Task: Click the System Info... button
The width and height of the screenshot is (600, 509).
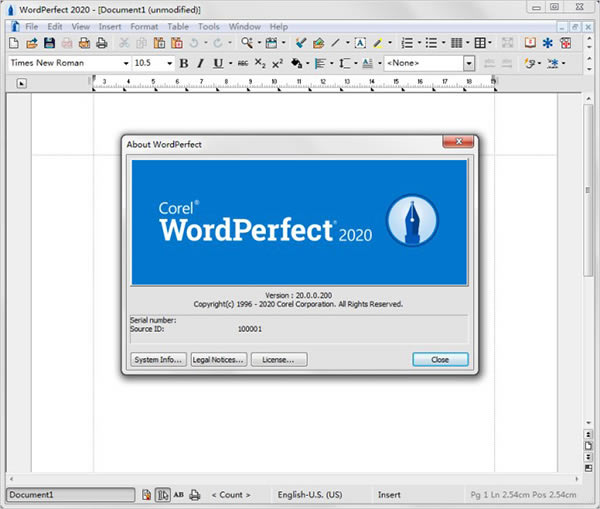Action: 158,359
